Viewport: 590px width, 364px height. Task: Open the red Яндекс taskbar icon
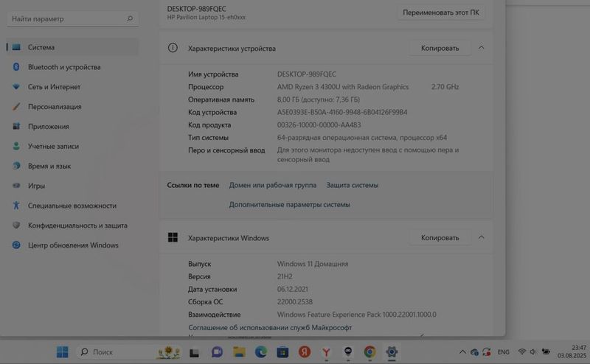pos(305,352)
